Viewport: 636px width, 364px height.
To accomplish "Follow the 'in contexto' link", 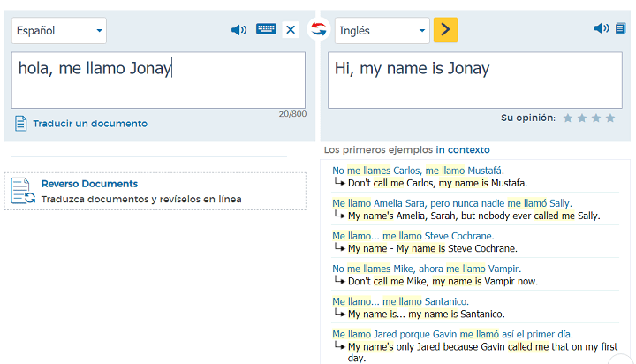I will pos(462,150).
